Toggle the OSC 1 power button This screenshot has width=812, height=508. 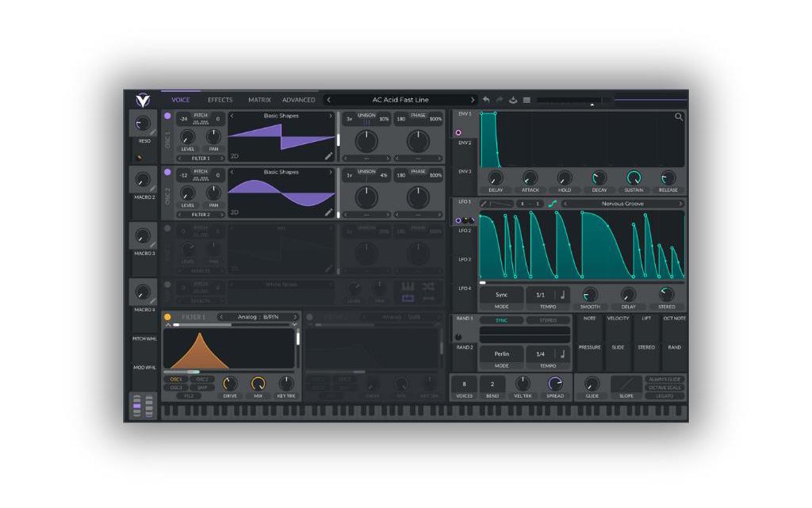(x=167, y=116)
